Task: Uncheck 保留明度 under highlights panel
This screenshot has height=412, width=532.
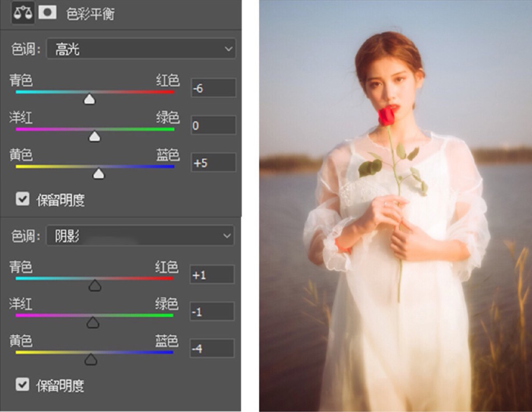Action: [x=23, y=199]
